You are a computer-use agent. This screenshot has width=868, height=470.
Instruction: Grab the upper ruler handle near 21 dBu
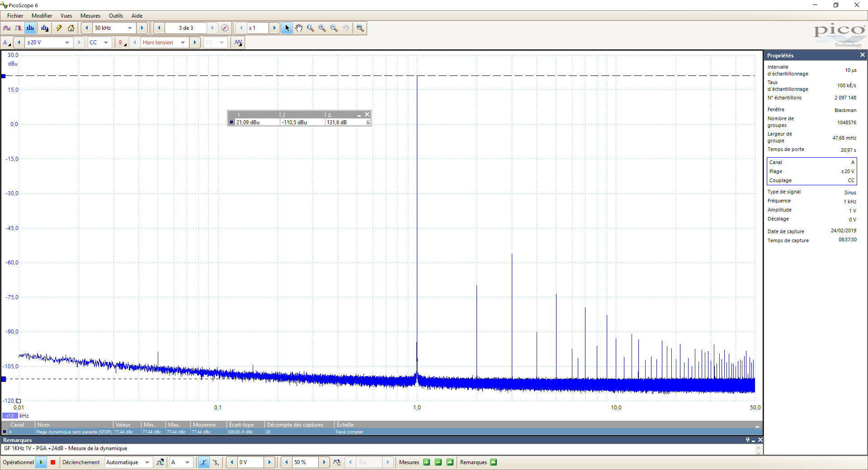(x=3, y=76)
